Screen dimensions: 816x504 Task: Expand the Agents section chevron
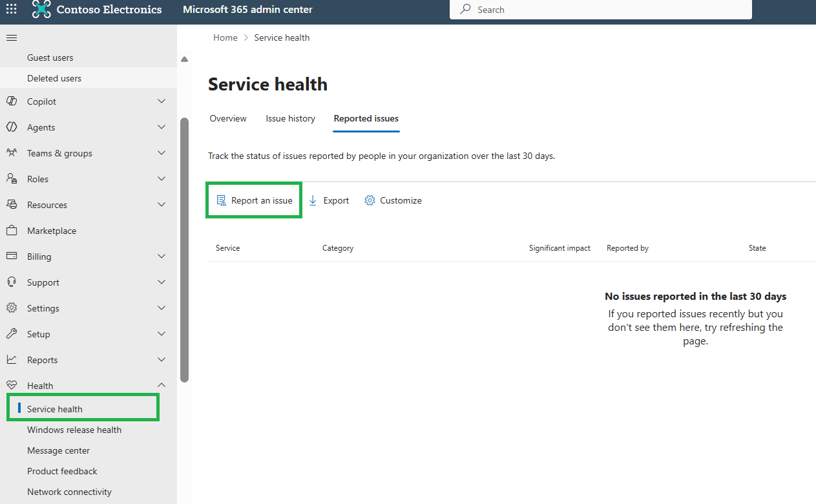coord(162,127)
